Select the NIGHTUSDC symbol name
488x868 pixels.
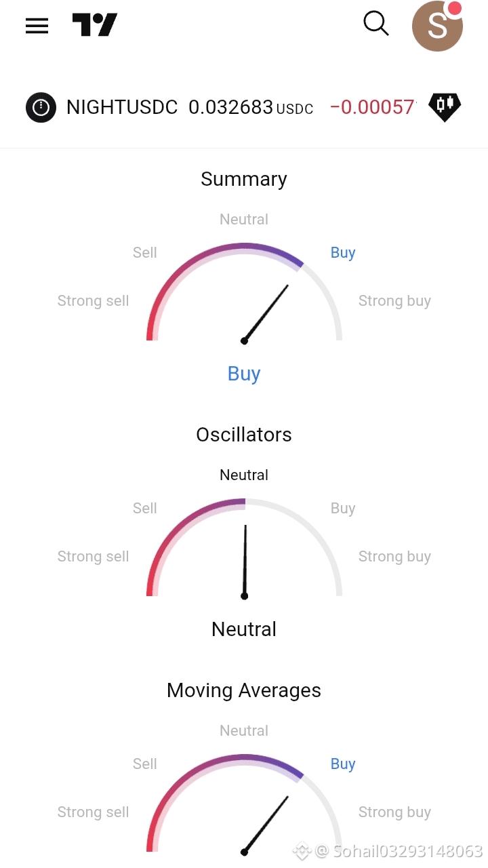point(122,107)
